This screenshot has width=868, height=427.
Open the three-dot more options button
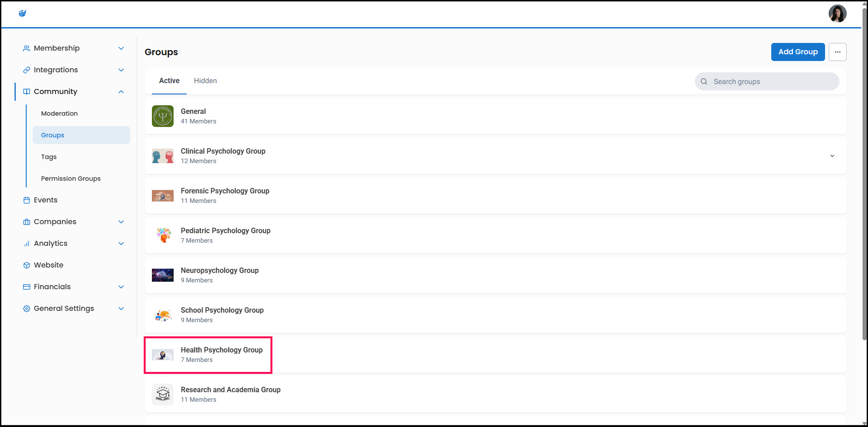(837, 52)
